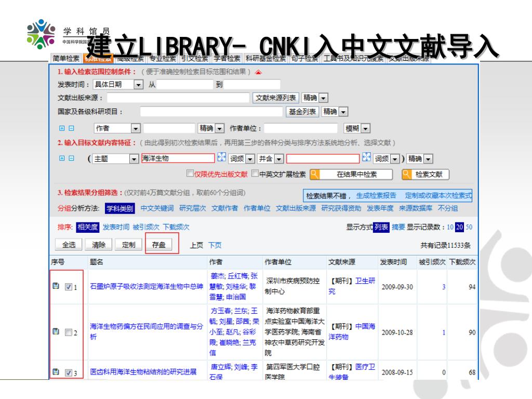Click the 从 start date input field

(184, 84)
